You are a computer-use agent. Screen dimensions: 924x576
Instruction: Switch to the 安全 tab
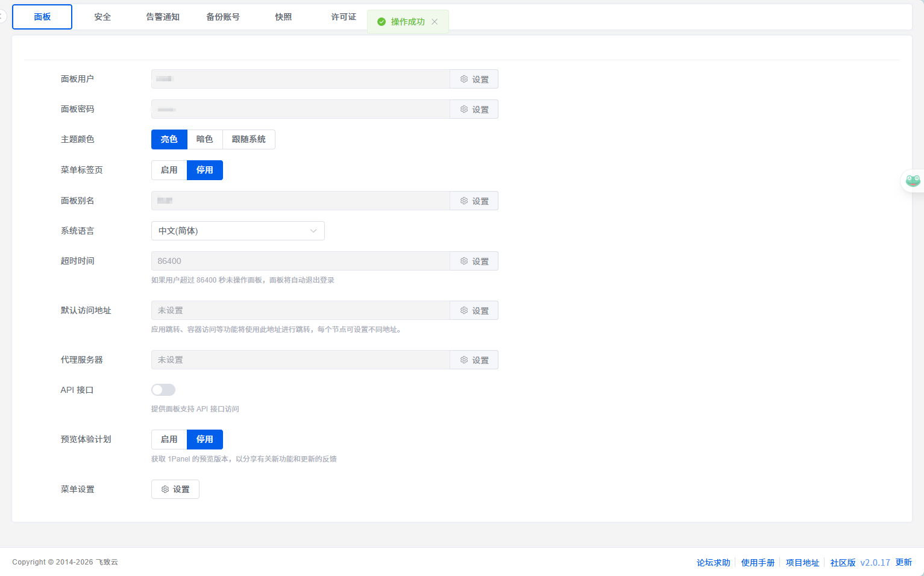point(102,17)
